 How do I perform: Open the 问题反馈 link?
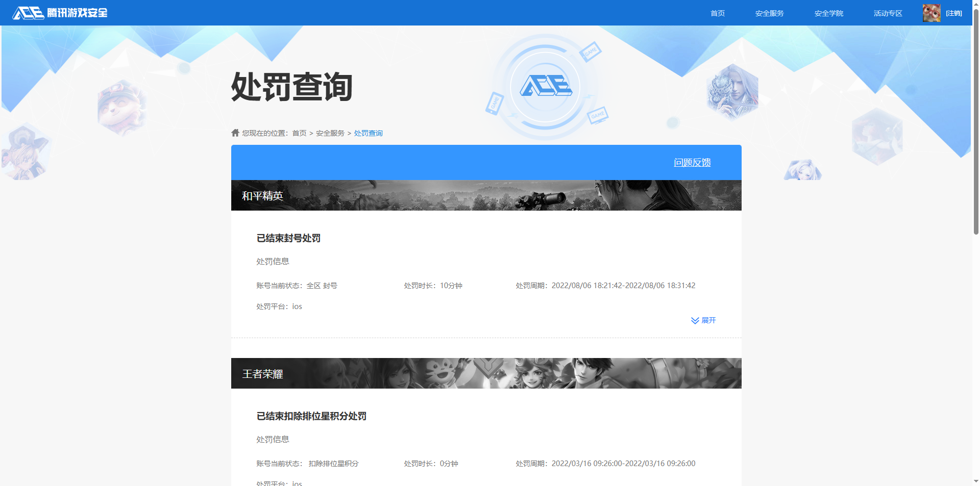(x=692, y=162)
